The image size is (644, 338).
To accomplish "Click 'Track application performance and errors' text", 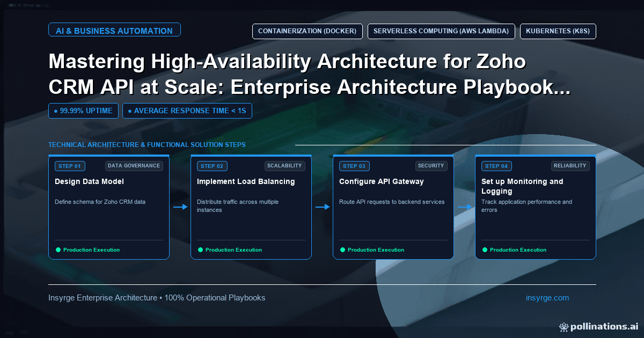I will tap(526, 206).
